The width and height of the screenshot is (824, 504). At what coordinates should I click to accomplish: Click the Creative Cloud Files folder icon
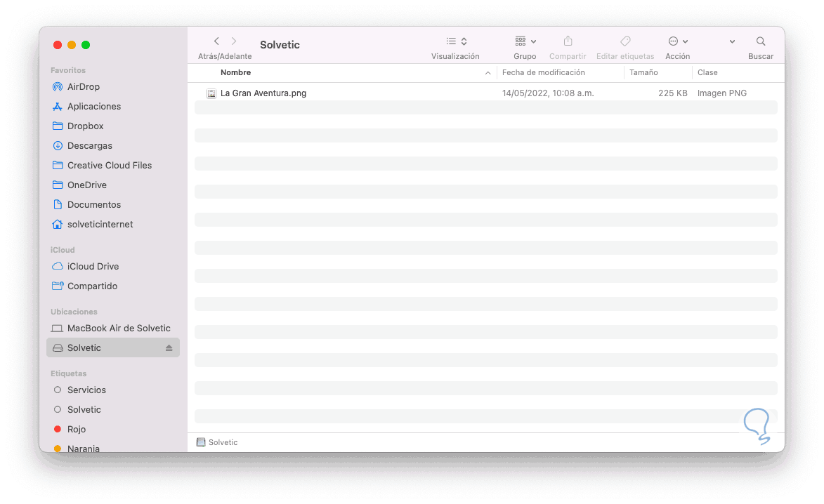(x=58, y=166)
